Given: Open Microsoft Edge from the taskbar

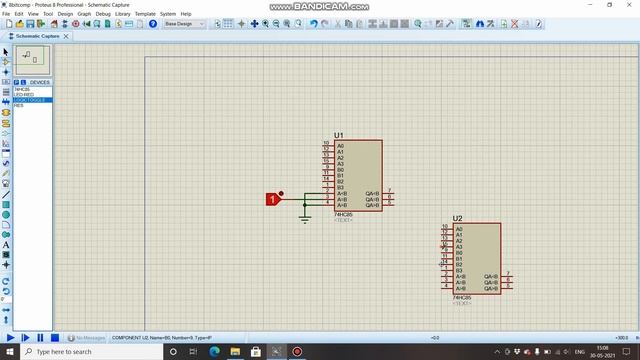Looking at the screenshot, I should (x=214, y=351).
